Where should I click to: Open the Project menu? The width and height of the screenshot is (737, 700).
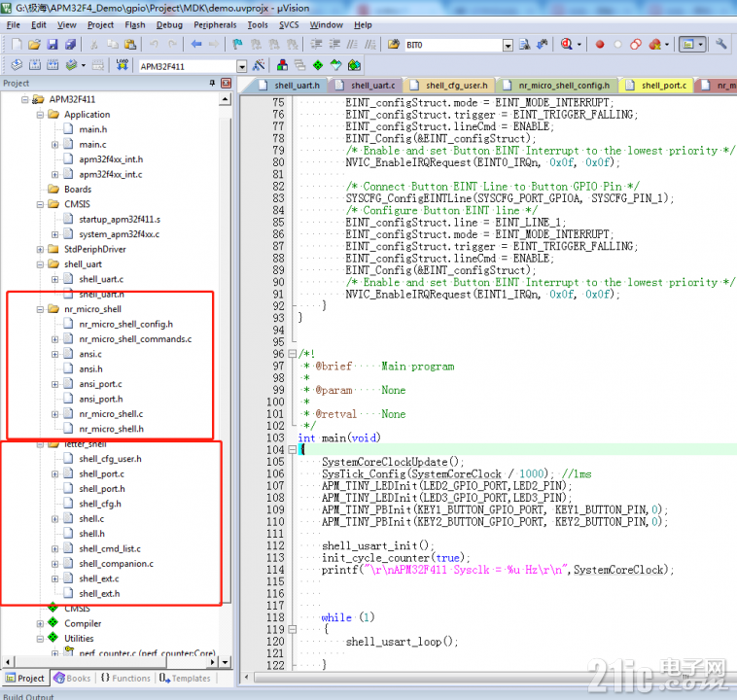tap(100, 25)
